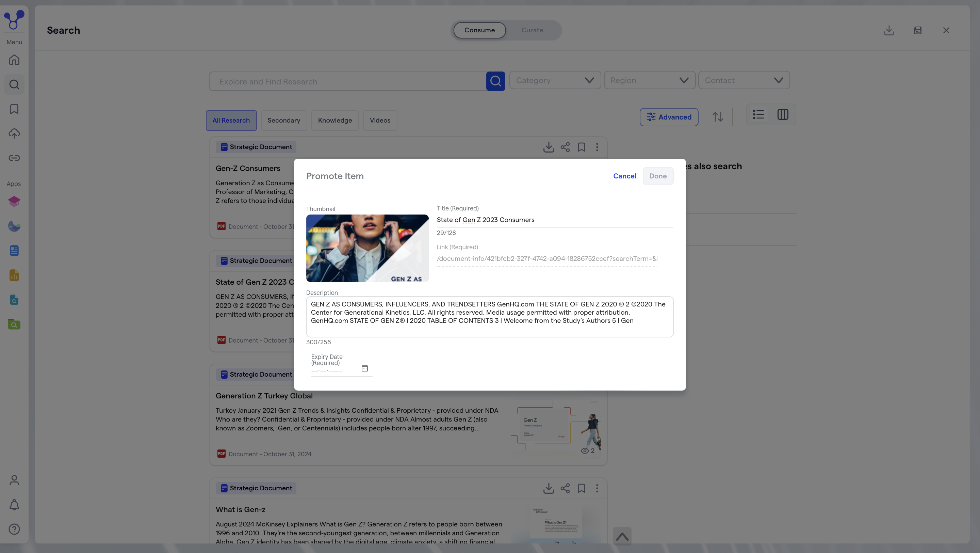This screenshot has width=980, height=553.
Task: Click the Promote Item thumbnail image
Action: (x=367, y=248)
